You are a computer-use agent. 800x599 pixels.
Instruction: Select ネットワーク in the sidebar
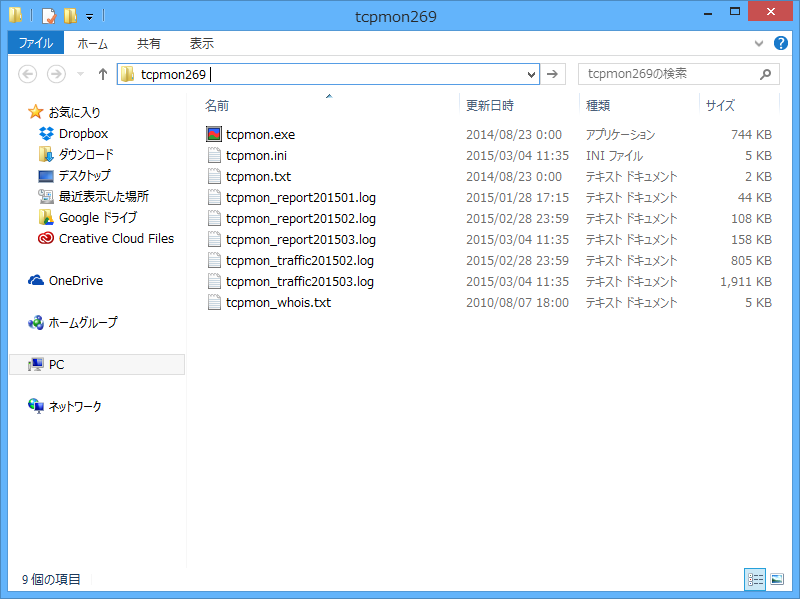(x=76, y=406)
